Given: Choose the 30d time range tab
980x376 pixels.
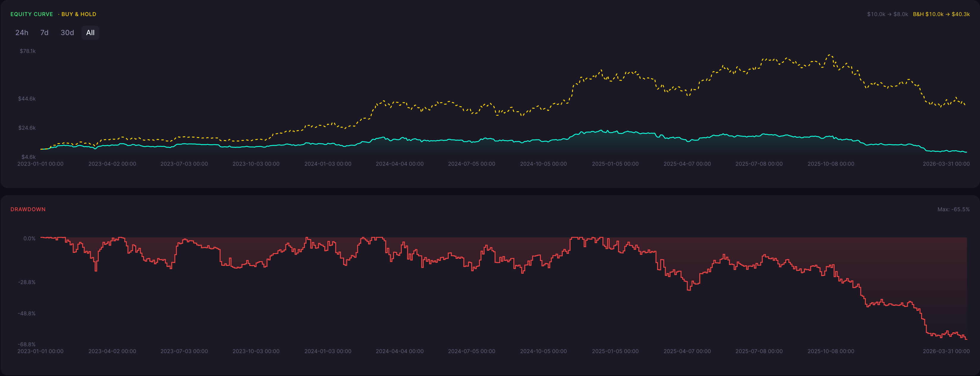Looking at the screenshot, I should pyautogui.click(x=67, y=33).
